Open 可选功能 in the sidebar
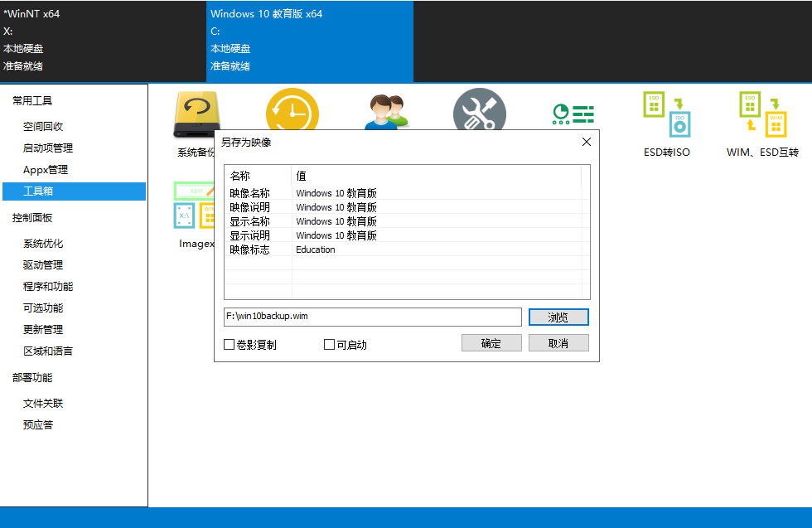The image size is (812, 528). tap(43, 308)
